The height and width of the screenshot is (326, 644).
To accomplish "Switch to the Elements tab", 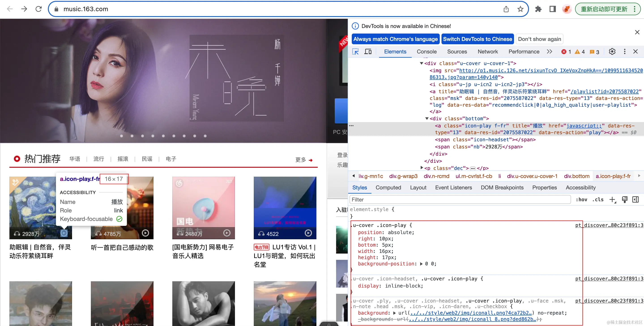I will click(x=395, y=52).
